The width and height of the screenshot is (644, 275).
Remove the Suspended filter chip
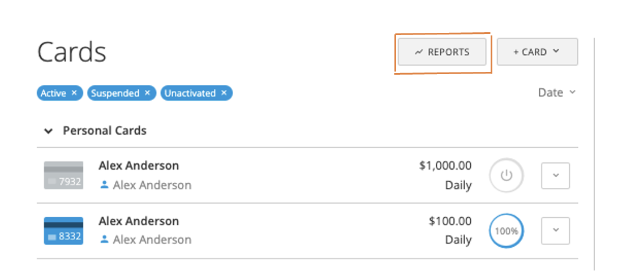(x=148, y=93)
